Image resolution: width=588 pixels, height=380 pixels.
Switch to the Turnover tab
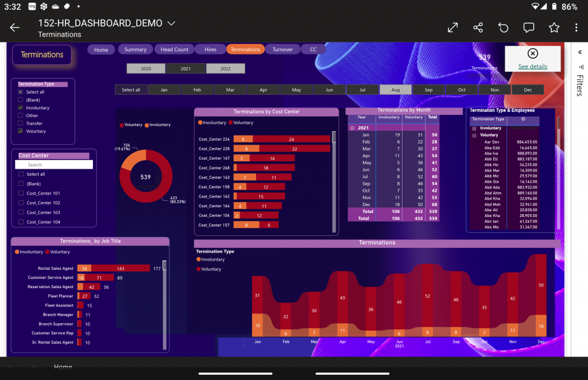click(283, 49)
